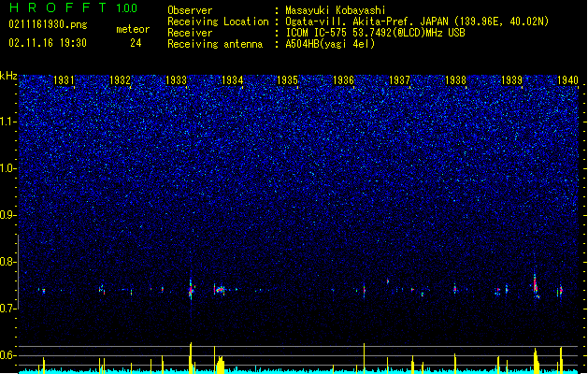Click the version number 1.0.0
Viewport: 588px width, 374px height.
[127, 7]
